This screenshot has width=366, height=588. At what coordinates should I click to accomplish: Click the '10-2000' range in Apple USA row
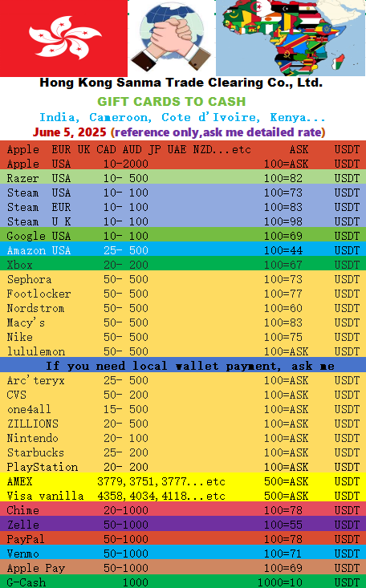click(x=126, y=164)
